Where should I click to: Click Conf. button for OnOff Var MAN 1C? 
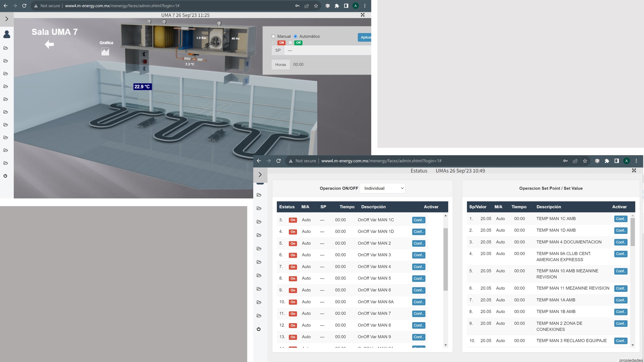pyautogui.click(x=419, y=220)
